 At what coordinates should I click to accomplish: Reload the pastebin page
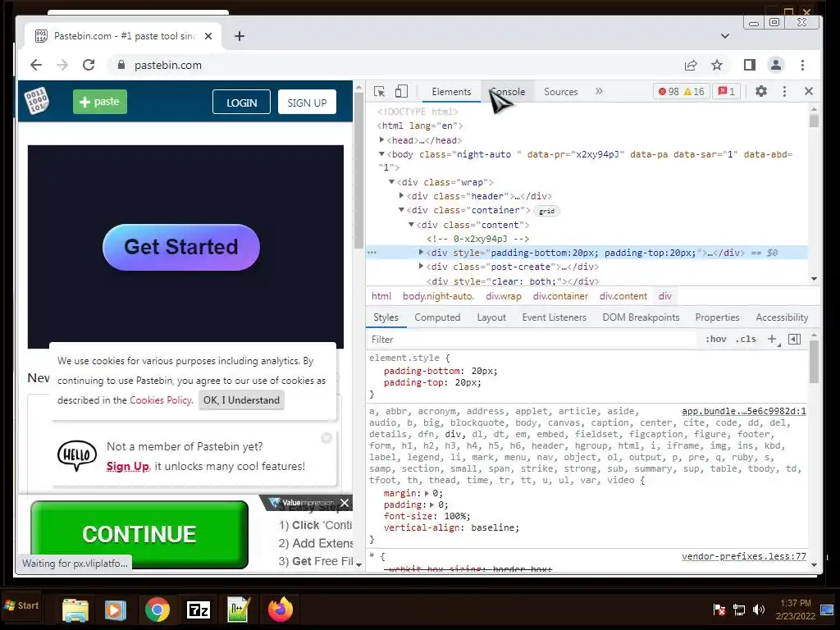[x=89, y=65]
